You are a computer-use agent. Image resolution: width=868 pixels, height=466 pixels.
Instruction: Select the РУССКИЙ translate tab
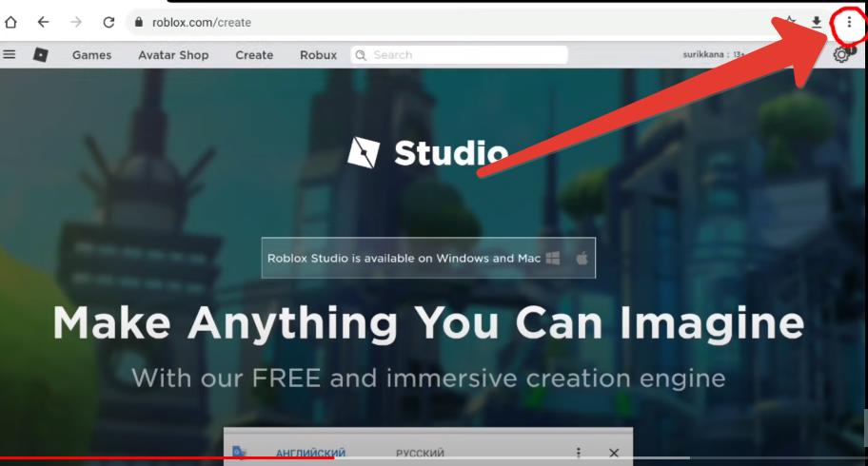pyautogui.click(x=420, y=454)
